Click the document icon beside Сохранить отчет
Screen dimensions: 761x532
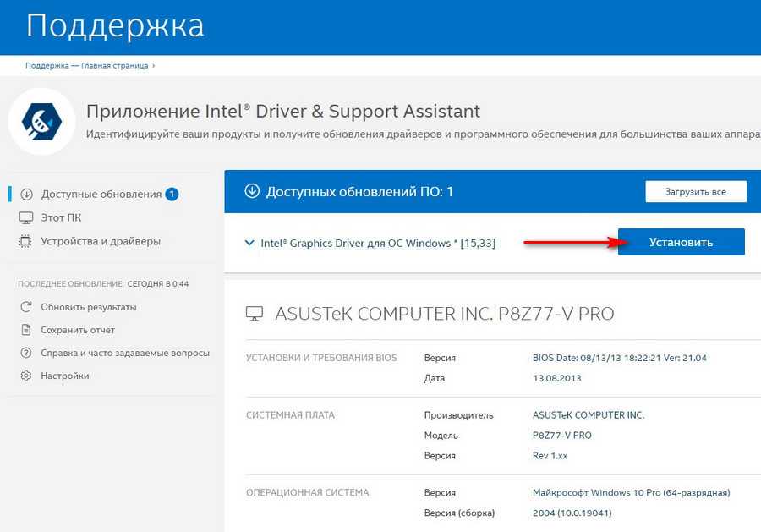click(x=26, y=330)
